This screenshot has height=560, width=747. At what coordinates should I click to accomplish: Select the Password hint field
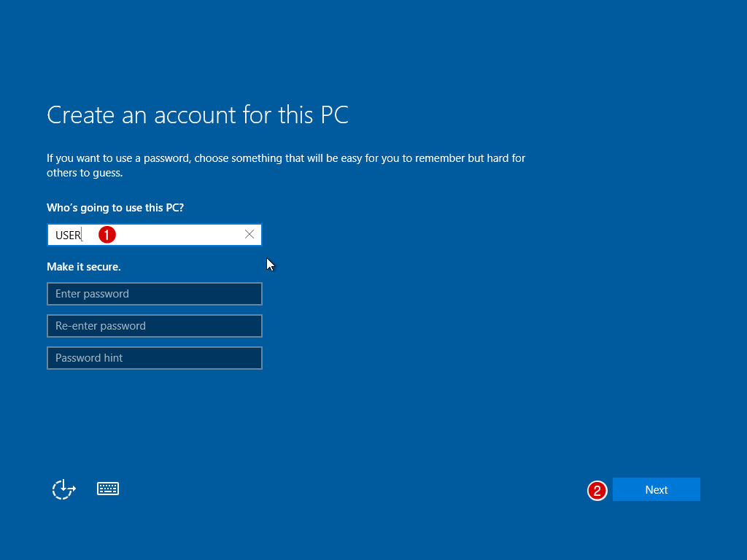point(155,358)
